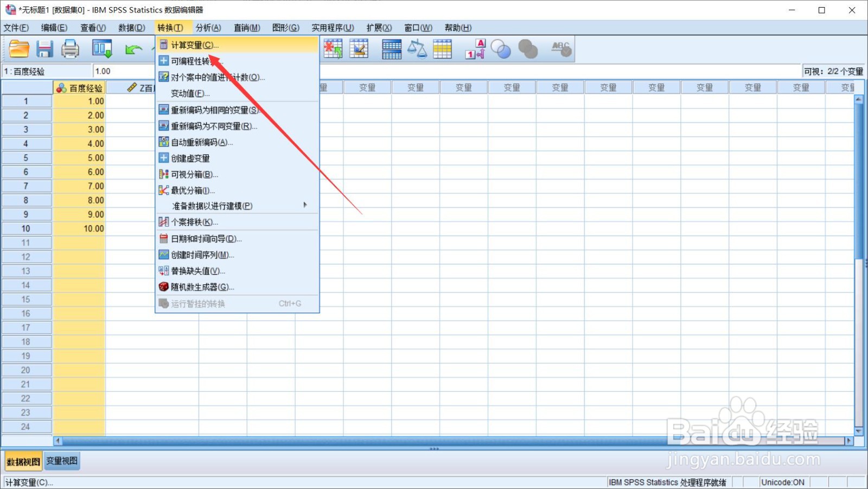Image resolution: width=868 pixels, height=489 pixels.
Task: Open 日期和时间向导(D)
Action: pos(237,239)
